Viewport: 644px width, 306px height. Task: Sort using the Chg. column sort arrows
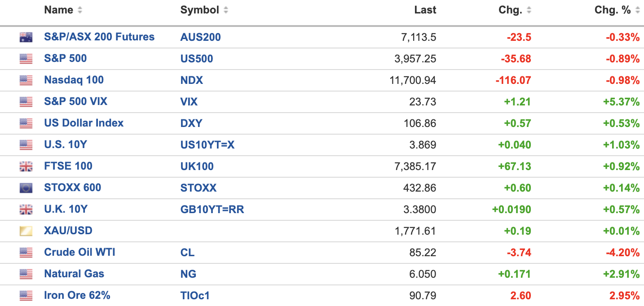click(529, 10)
